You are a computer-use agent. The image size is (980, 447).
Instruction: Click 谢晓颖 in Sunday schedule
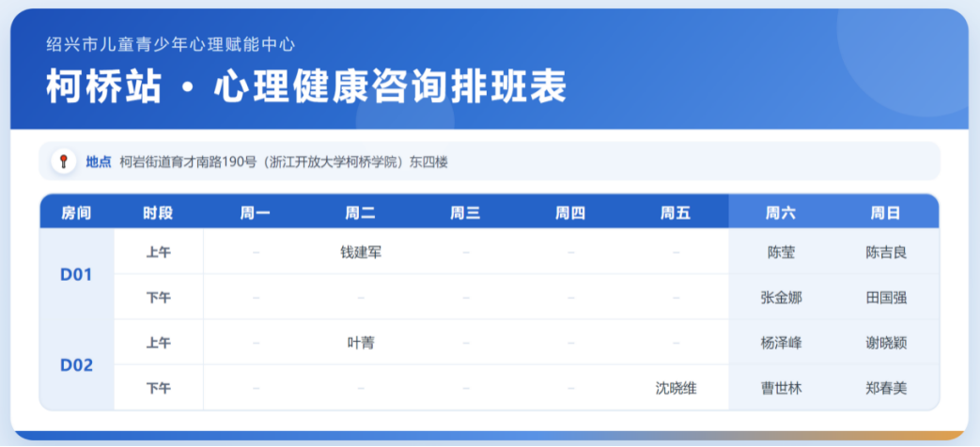[x=886, y=343]
